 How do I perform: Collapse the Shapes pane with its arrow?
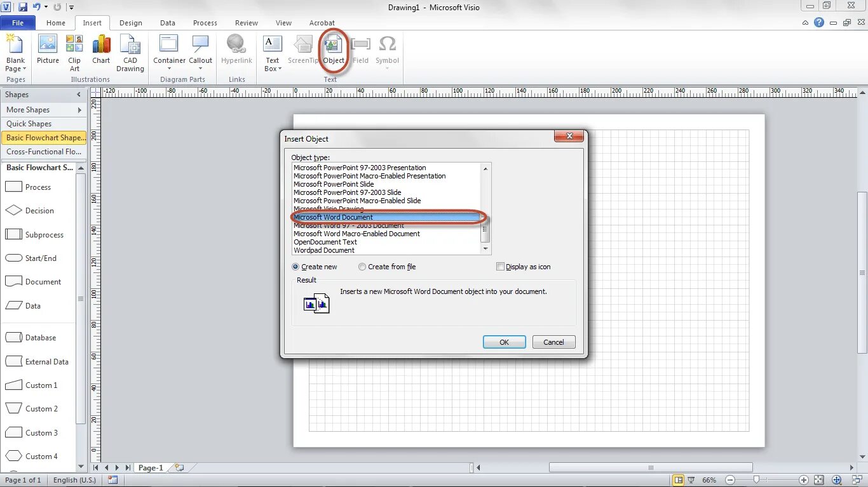point(79,95)
